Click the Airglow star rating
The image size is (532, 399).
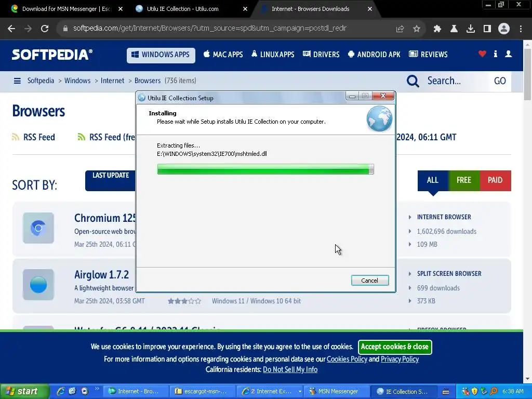(x=184, y=301)
